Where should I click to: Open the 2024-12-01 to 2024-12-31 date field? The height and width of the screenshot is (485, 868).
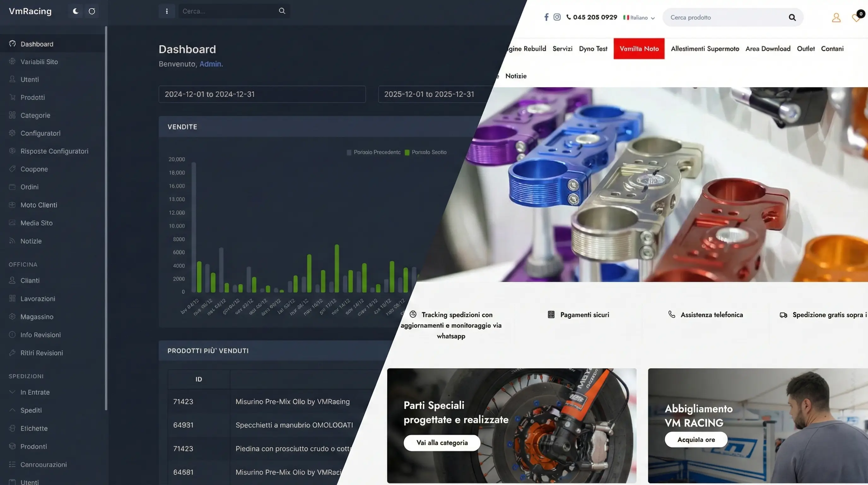tap(262, 94)
